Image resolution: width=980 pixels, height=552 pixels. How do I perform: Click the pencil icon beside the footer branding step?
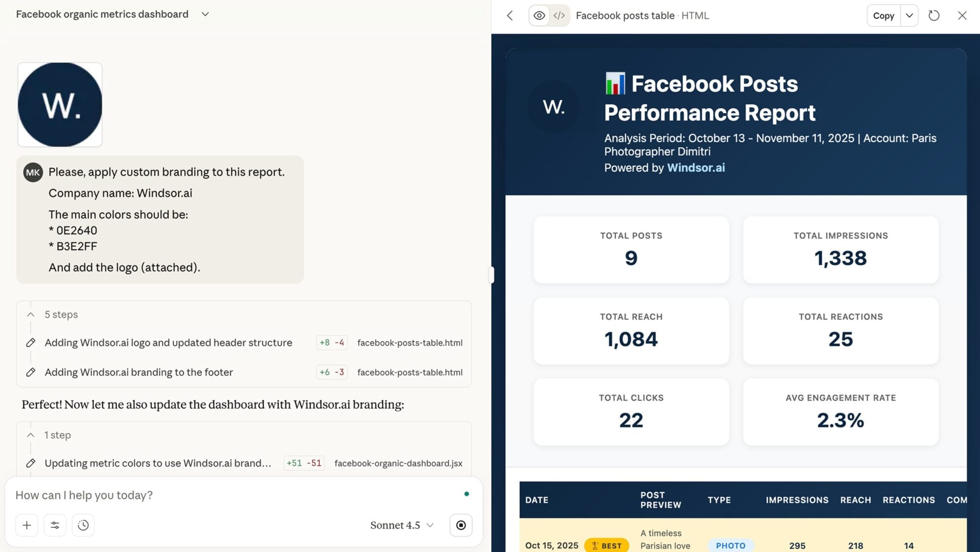click(x=31, y=372)
